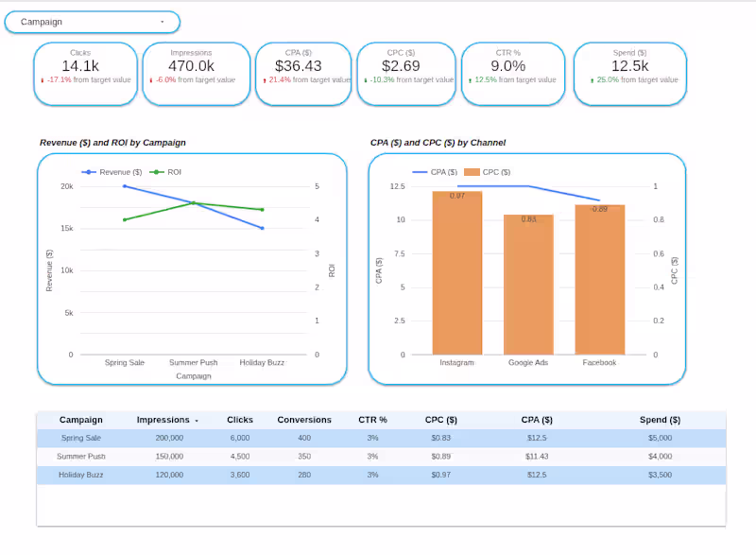Image resolution: width=756 pixels, height=555 pixels.
Task: Sort by the CPA ($) column header
Action: point(537,420)
